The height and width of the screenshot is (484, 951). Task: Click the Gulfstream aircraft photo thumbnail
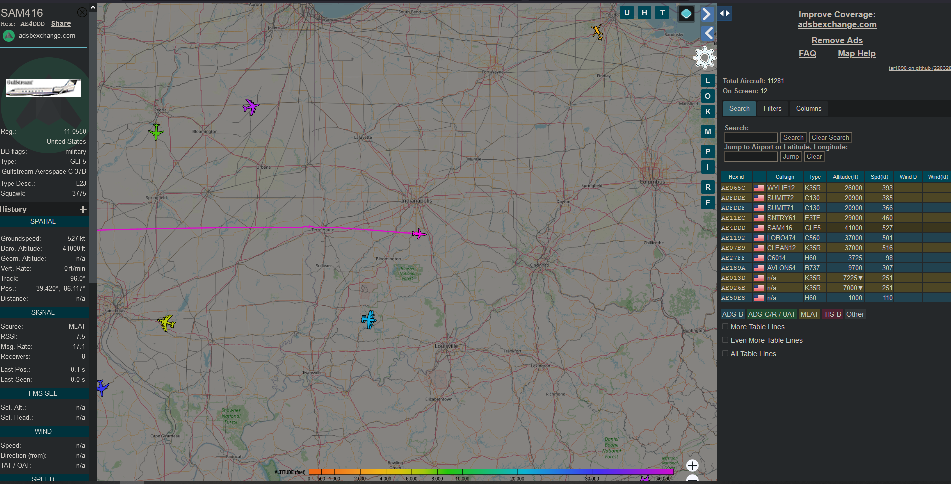[x=43, y=88]
